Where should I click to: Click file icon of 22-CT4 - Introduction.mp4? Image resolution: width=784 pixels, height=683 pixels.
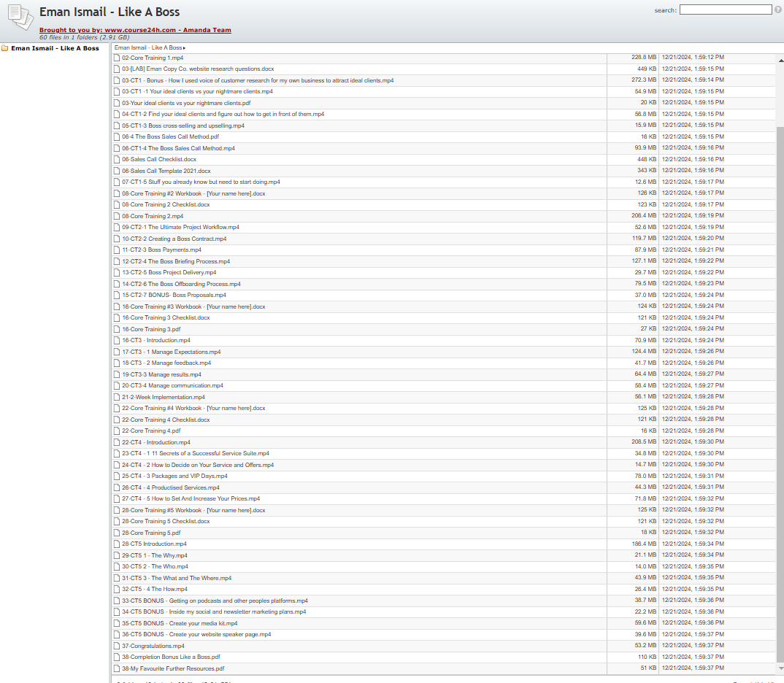117,442
